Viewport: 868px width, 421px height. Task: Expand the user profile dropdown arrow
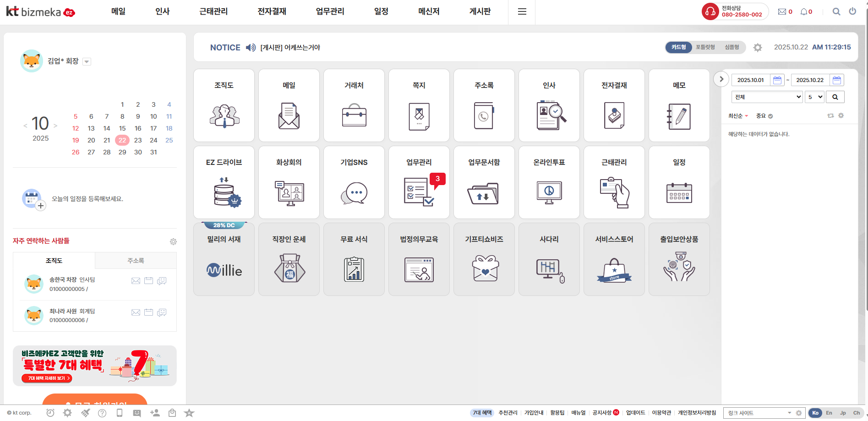pos(87,62)
